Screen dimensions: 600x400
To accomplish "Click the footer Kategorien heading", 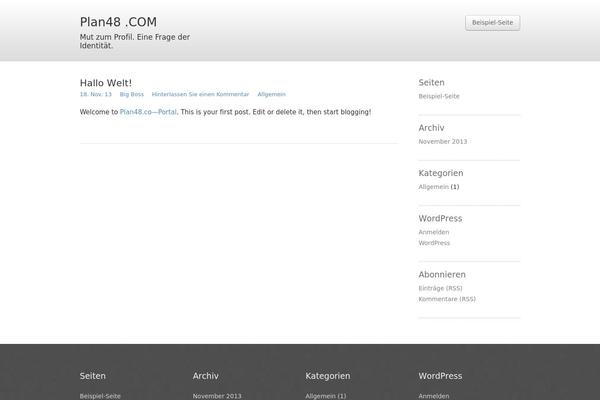I will (x=328, y=376).
